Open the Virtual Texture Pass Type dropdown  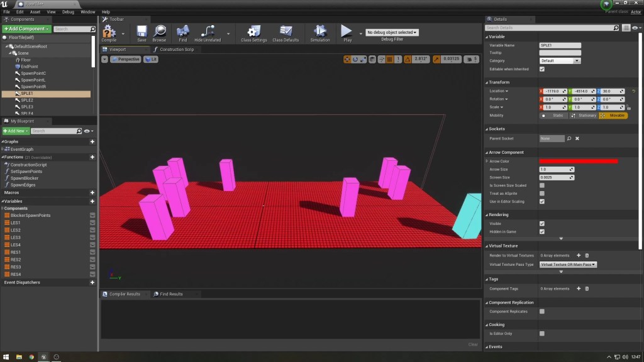pyautogui.click(x=568, y=265)
